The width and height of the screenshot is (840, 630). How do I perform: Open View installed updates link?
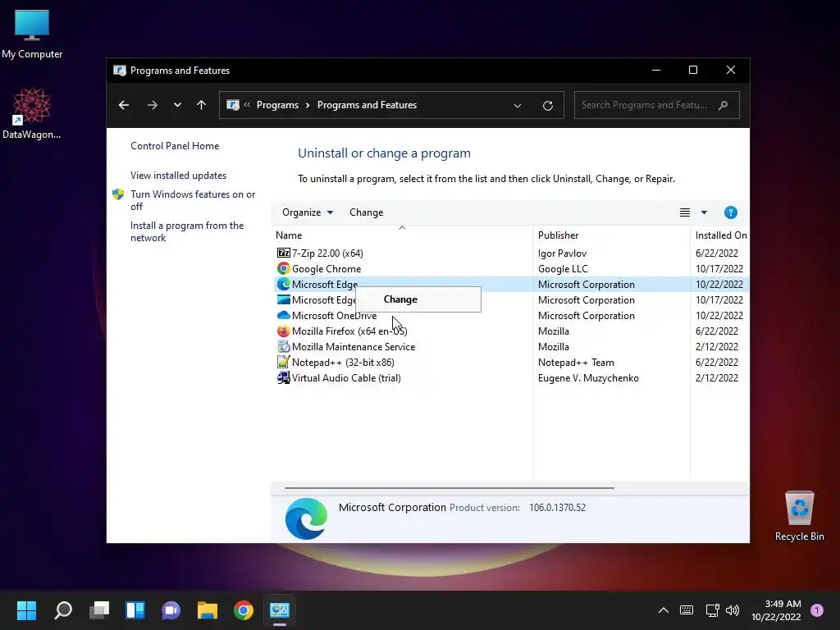point(178,176)
